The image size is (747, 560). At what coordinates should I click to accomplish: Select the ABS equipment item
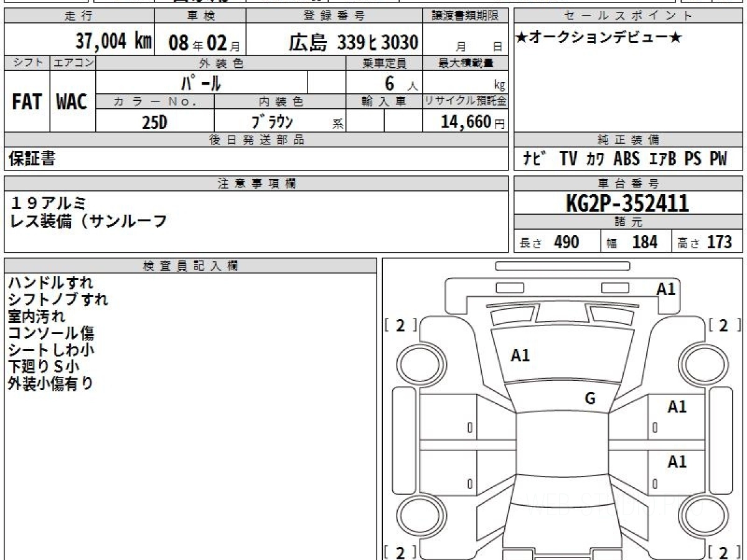(x=626, y=159)
